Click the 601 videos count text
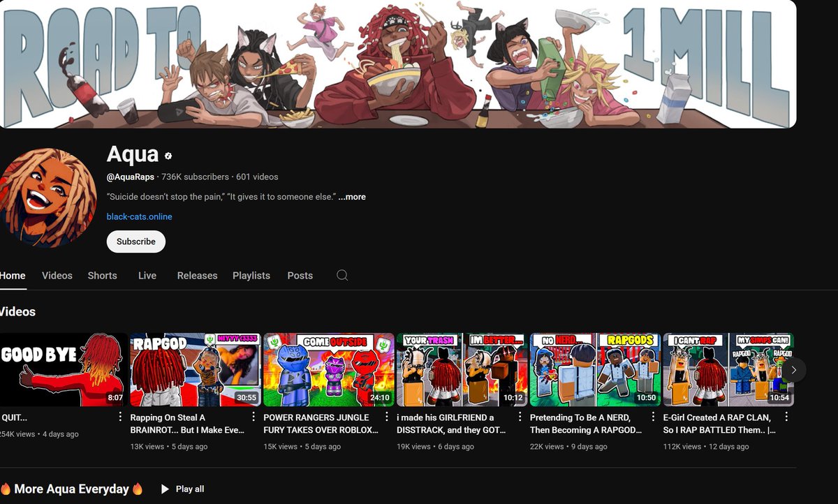 (x=257, y=177)
